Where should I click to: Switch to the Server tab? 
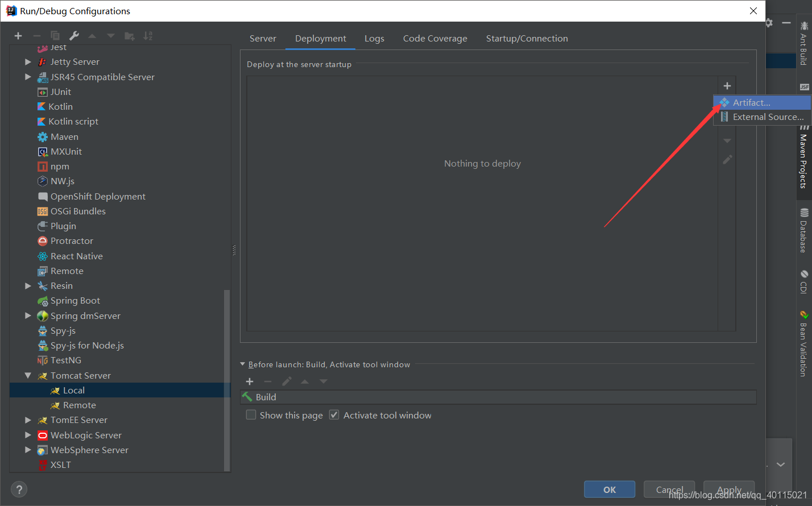[263, 39]
